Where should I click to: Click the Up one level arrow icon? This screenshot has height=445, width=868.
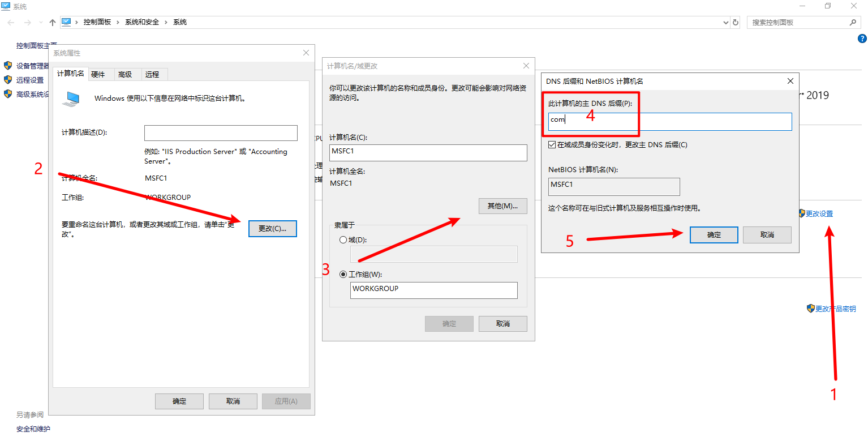[53, 23]
